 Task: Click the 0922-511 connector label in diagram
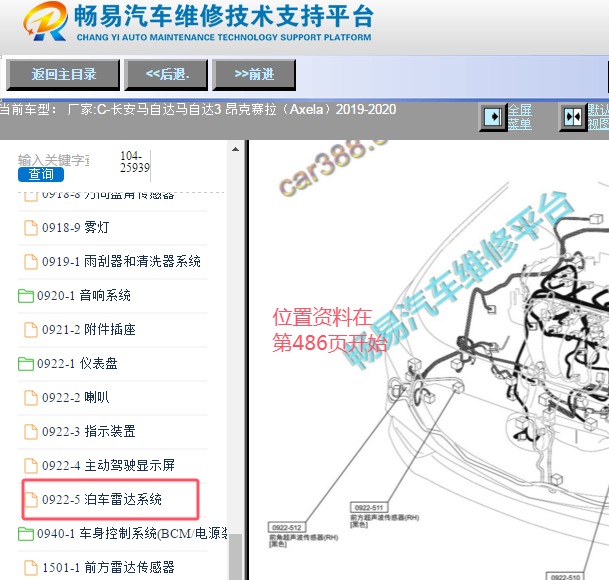[x=369, y=508]
